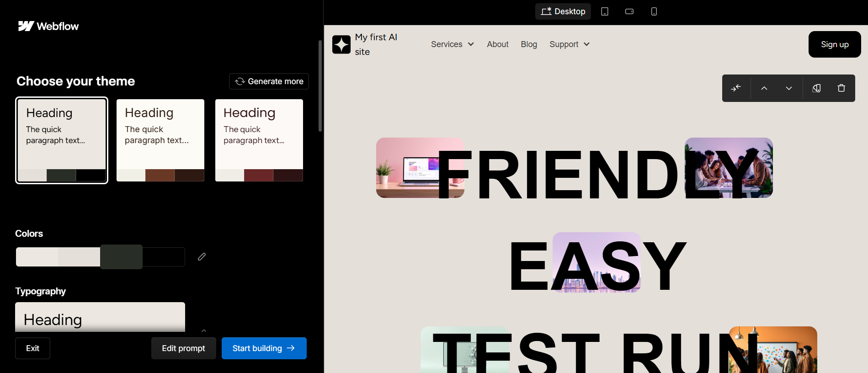Screen dimensions: 868x373
Task: Select the dark green color swatch
Action: click(x=121, y=257)
